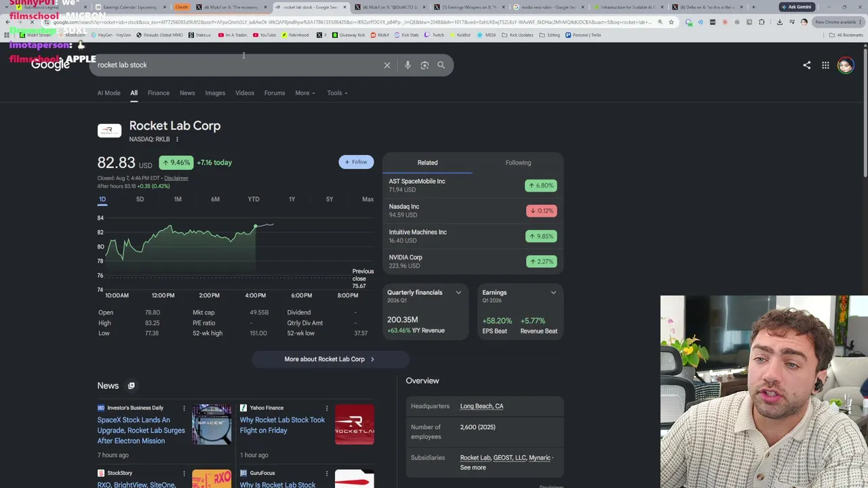Screen dimensions: 868x488
Task: Open the Intuitive Machines Inc related stock
Action: pyautogui.click(x=473, y=236)
